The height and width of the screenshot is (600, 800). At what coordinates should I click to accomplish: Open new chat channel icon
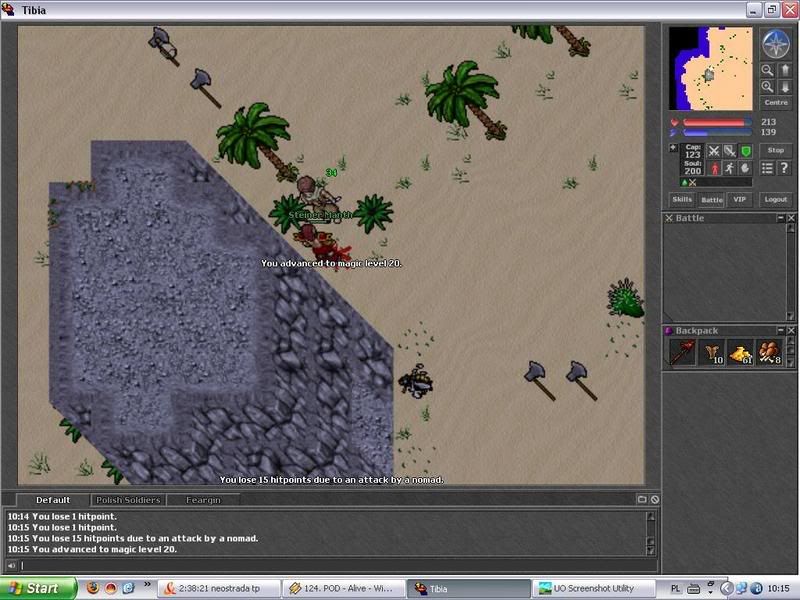[x=642, y=499]
